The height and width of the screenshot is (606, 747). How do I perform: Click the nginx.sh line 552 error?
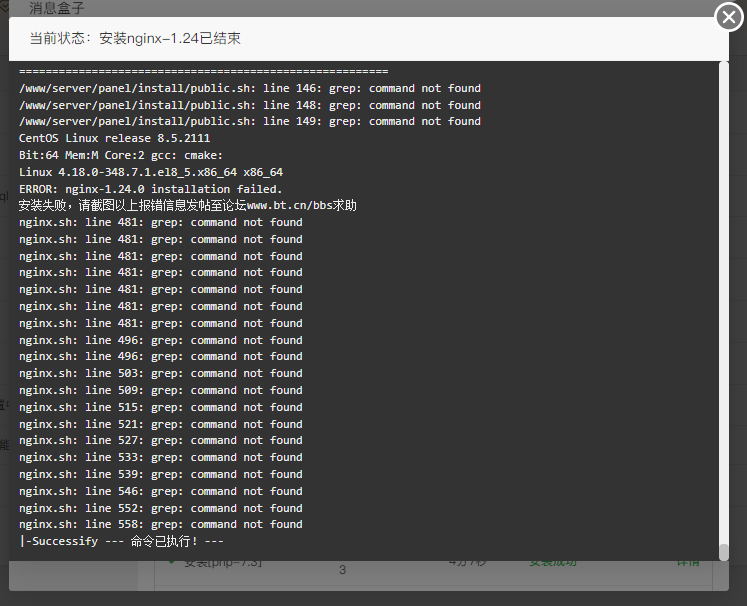[161, 508]
